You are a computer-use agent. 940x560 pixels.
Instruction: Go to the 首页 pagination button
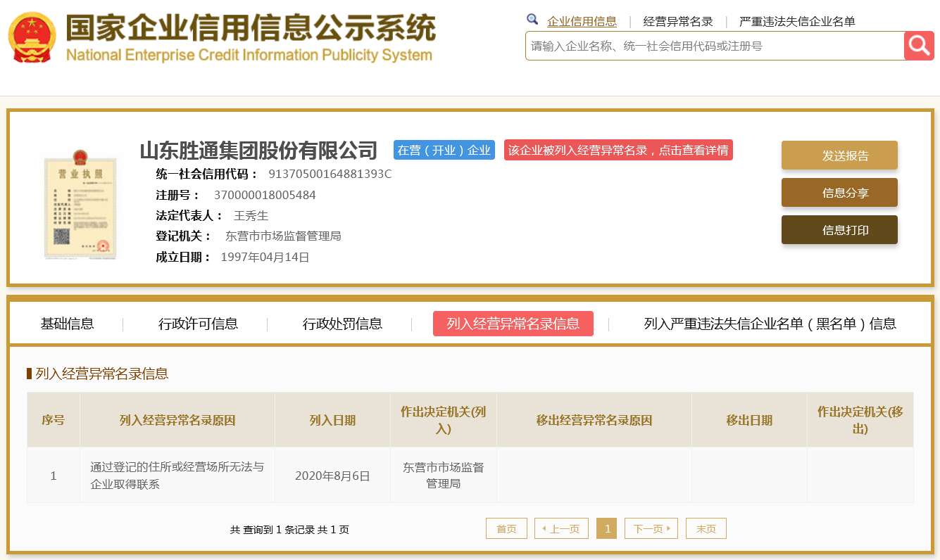coord(506,528)
